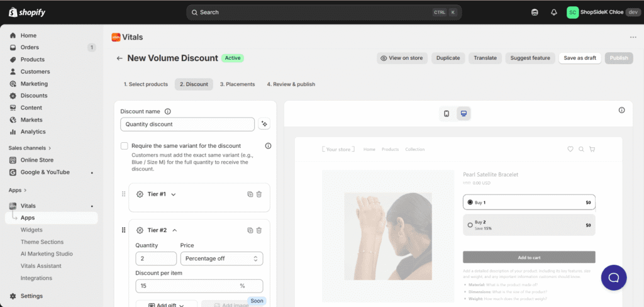
Task: Duplicate Tier #1 using its copy icon
Action: click(x=250, y=194)
